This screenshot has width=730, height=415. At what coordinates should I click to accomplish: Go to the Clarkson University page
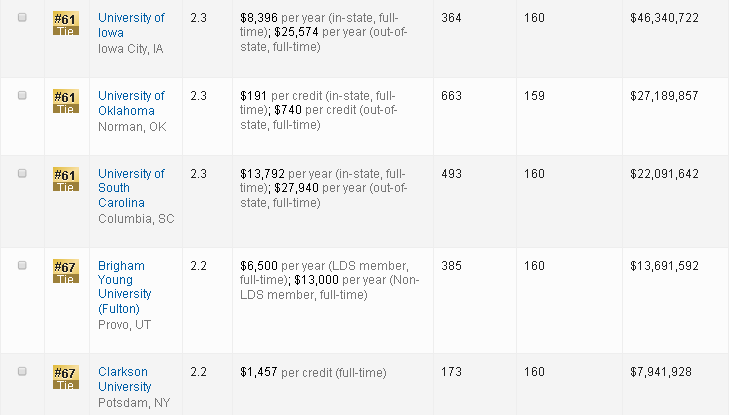pos(125,379)
